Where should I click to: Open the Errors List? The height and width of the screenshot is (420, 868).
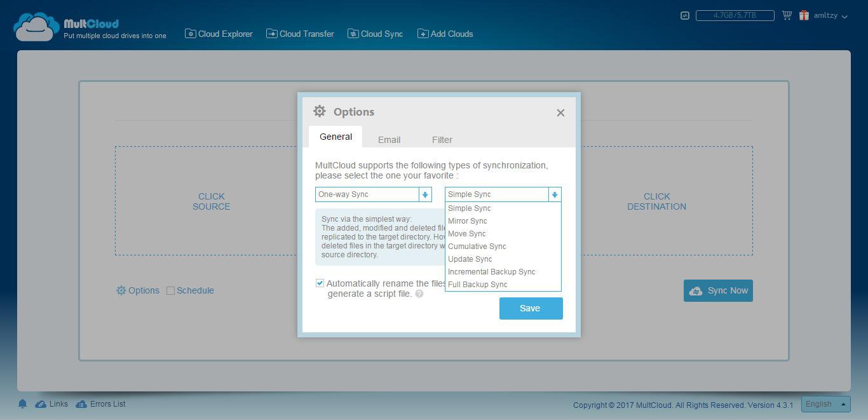[100, 404]
